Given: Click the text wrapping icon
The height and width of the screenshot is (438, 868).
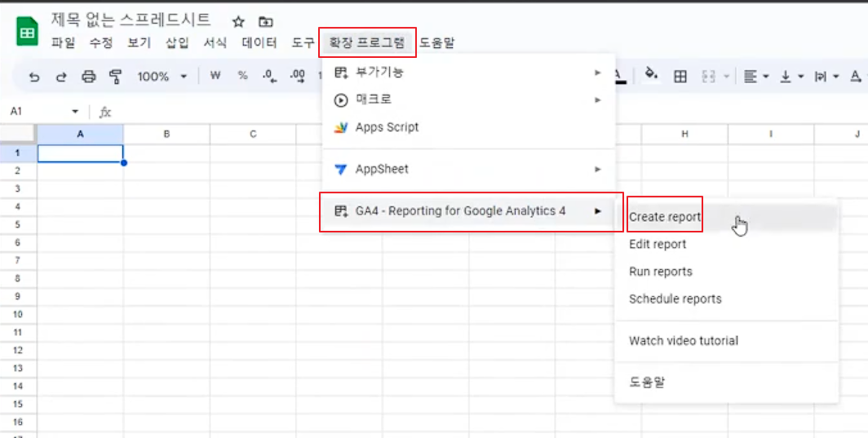Looking at the screenshot, I should [x=820, y=77].
